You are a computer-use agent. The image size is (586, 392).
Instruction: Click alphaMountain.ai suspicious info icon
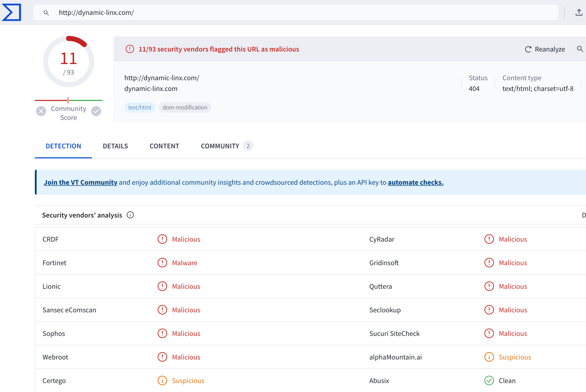489,357
